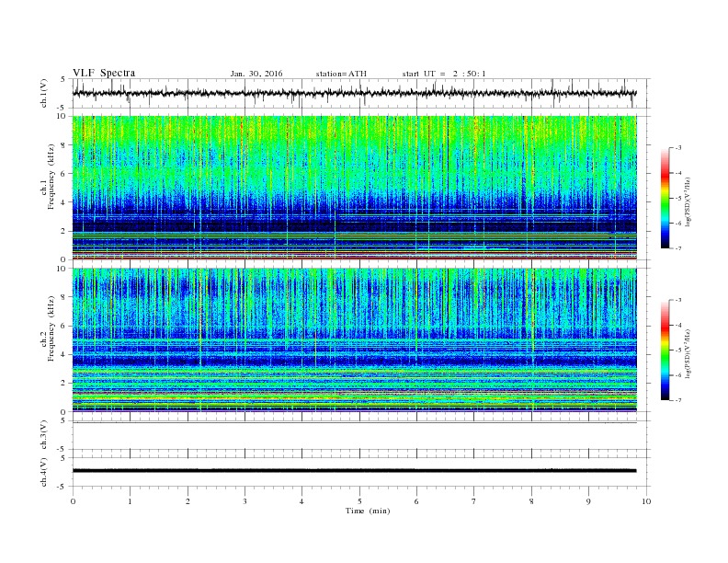Click the "8" kHz tick on the ch.1 spectrogram axis
This screenshot has width=728, height=563.
pyautogui.click(x=63, y=145)
